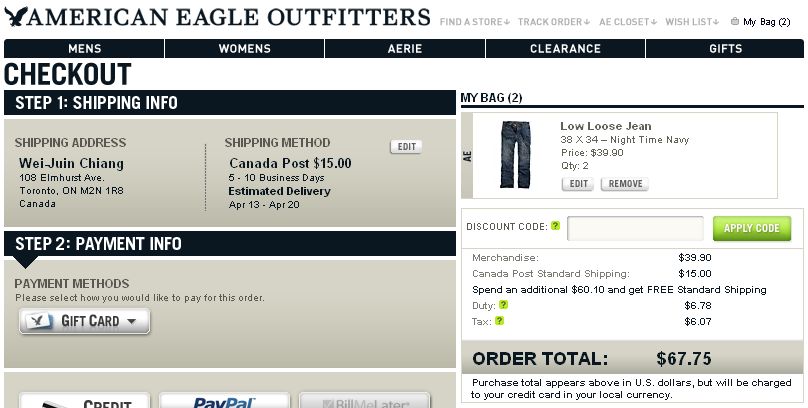Click the Duty help question mark

503,304
